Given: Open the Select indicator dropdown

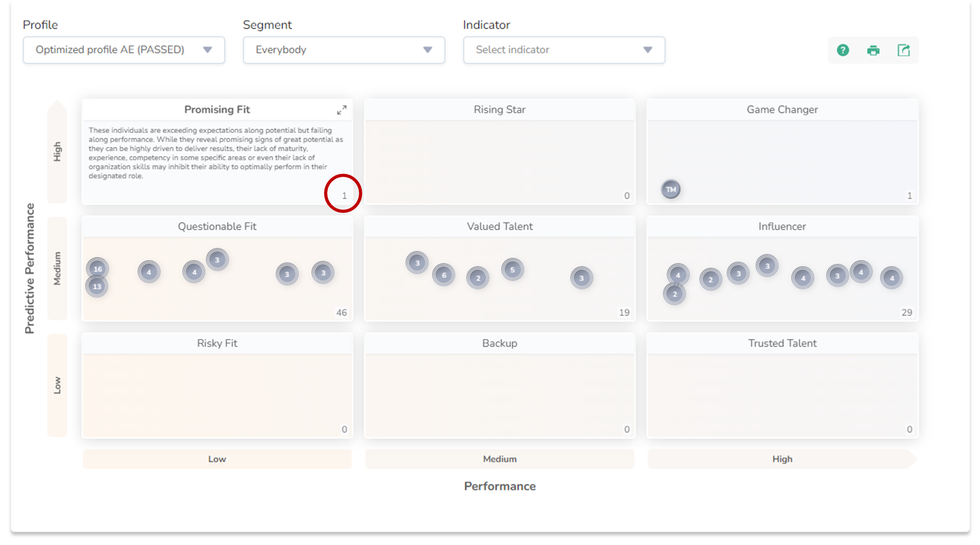Looking at the screenshot, I should tap(564, 50).
